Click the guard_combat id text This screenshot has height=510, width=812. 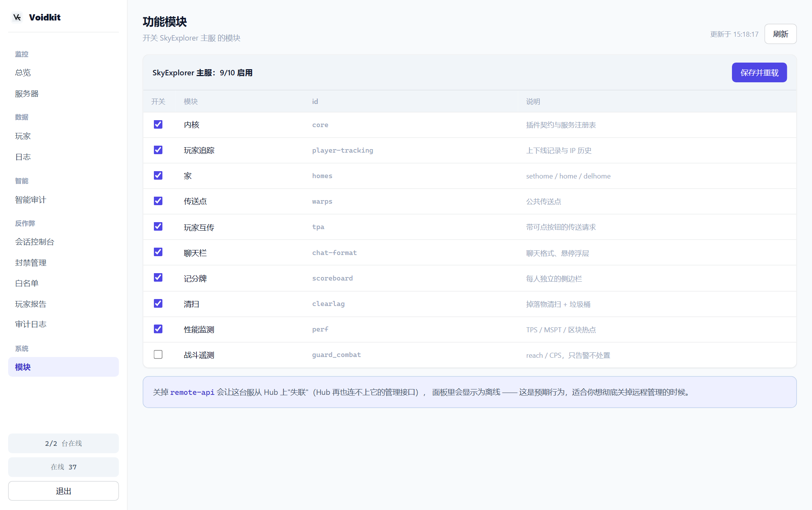click(336, 355)
